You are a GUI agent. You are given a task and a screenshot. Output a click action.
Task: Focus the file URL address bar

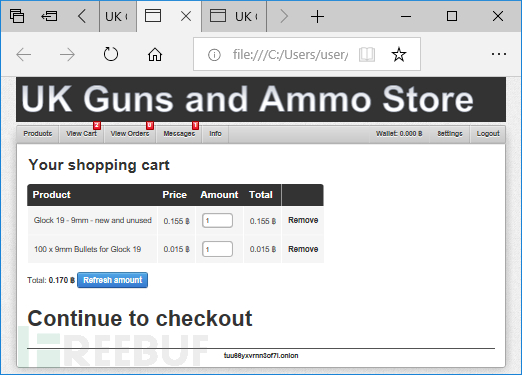(x=290, y=54)
